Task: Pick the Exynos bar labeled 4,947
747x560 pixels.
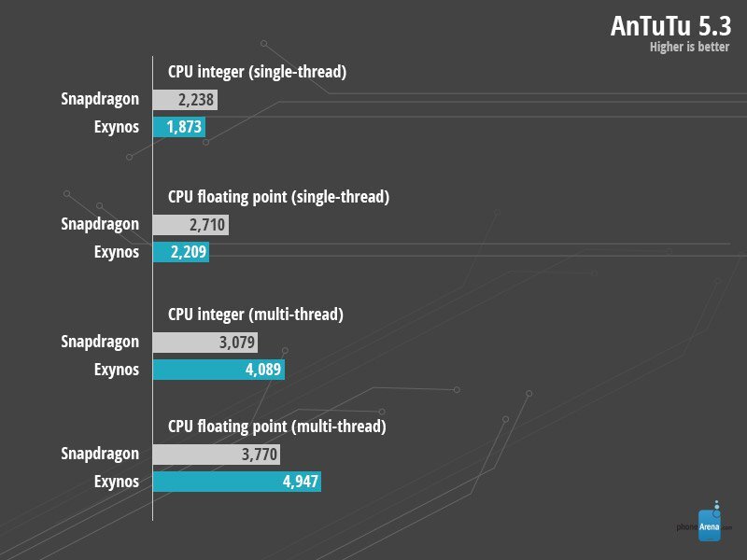Action: (x=237, y=482)
